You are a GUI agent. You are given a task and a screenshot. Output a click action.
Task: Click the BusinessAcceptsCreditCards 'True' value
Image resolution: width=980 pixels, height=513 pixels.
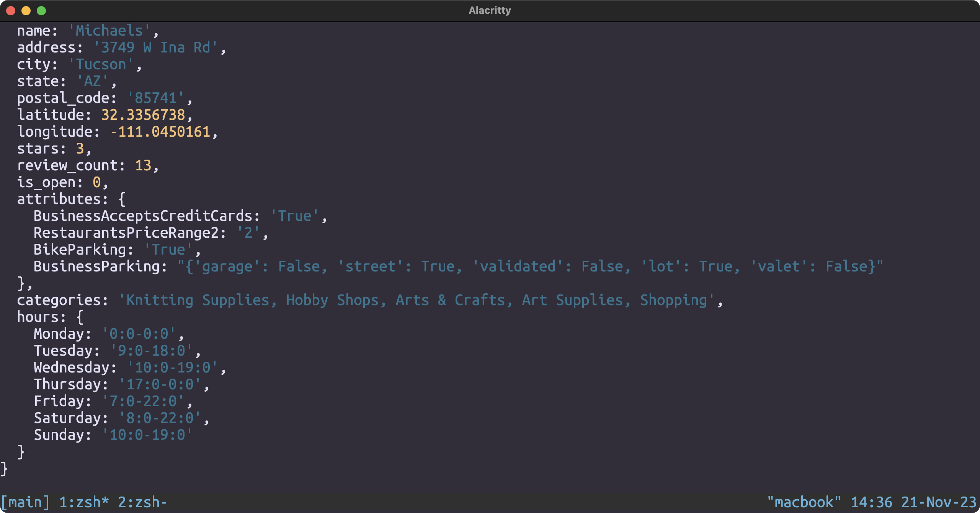294,216
